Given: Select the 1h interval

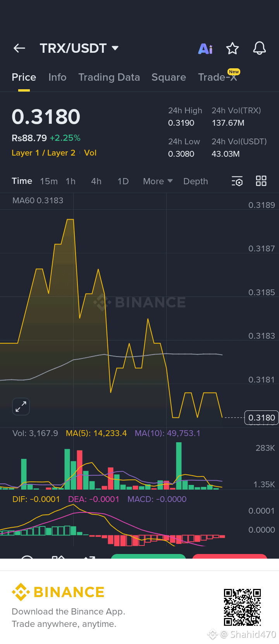Looking at the screenshot, I should (71, 181).
